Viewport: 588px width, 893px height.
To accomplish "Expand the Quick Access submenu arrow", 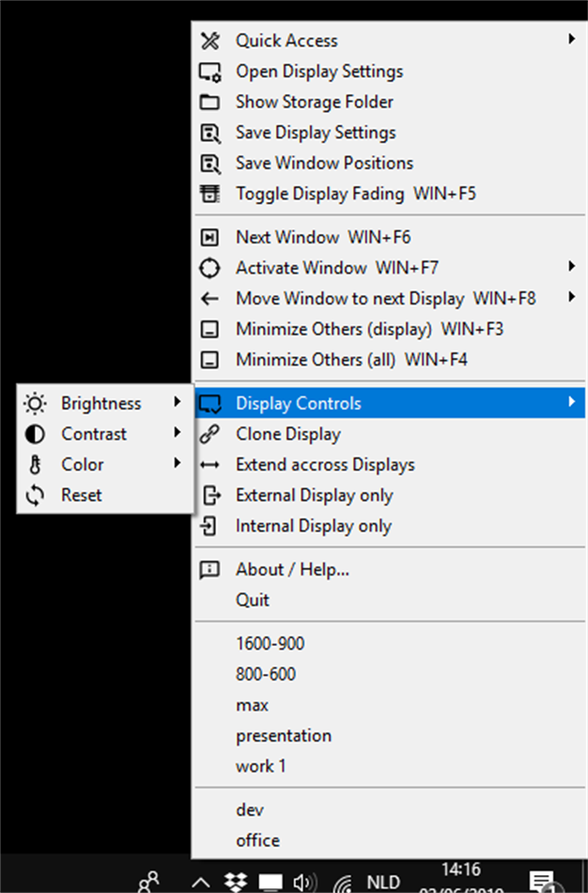I will [x=571, y=39].
